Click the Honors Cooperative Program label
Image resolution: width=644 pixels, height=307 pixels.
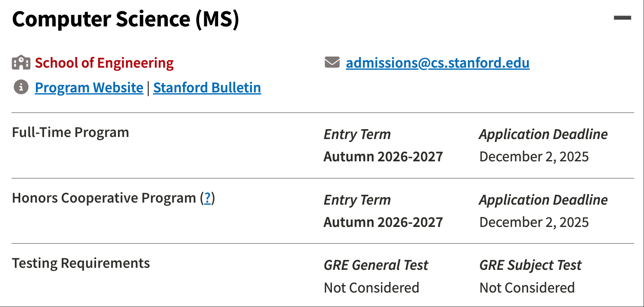pos(103,198)
